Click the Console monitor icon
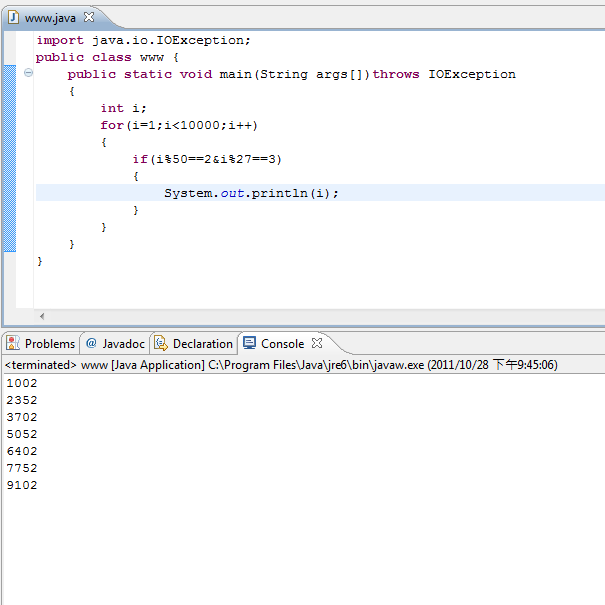This screenshot has width=605, height=605. (x=250, y=343)
